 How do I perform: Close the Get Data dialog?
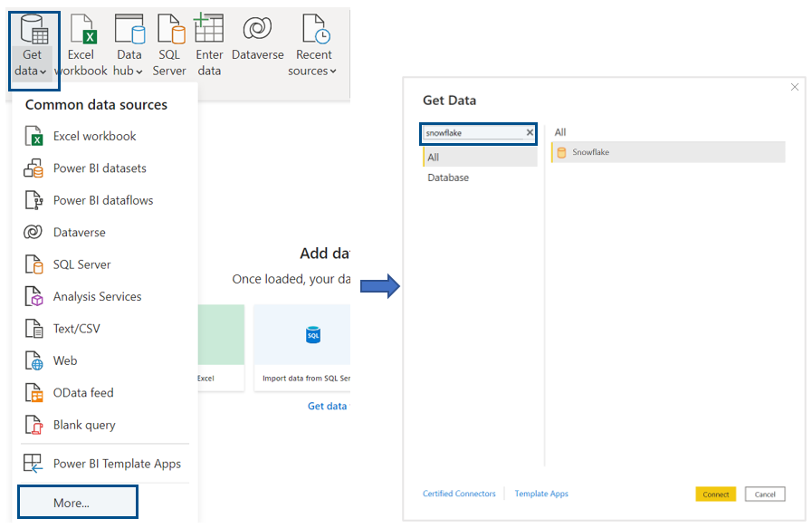(795, 87)
